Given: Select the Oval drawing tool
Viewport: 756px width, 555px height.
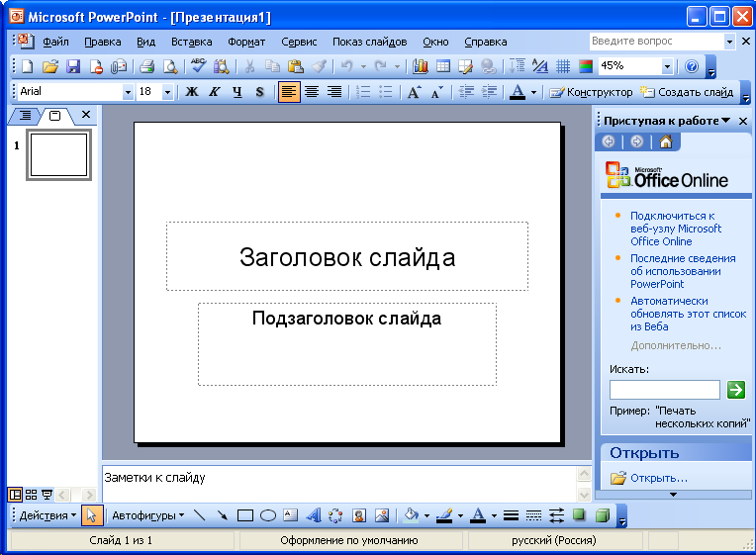Looking at the screenshot, I should pyautogui.click(x=268, y=516).
